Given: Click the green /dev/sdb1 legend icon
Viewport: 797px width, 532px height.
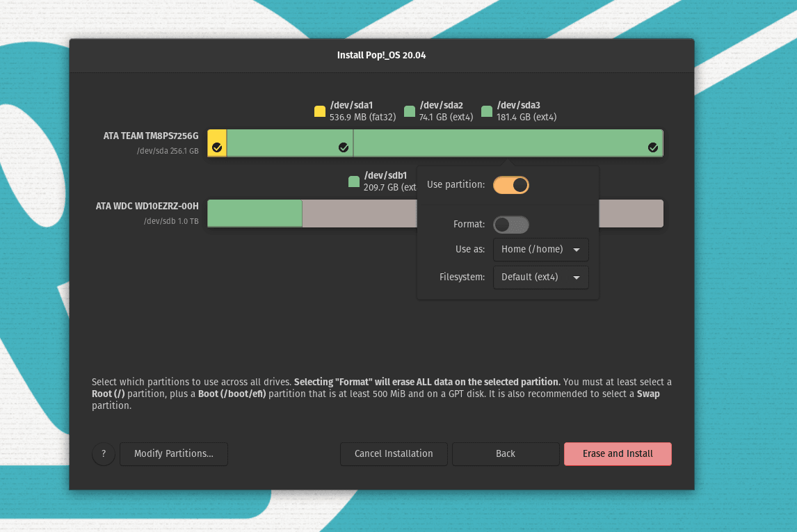Looking at the screenshot, I should [354, 182].
